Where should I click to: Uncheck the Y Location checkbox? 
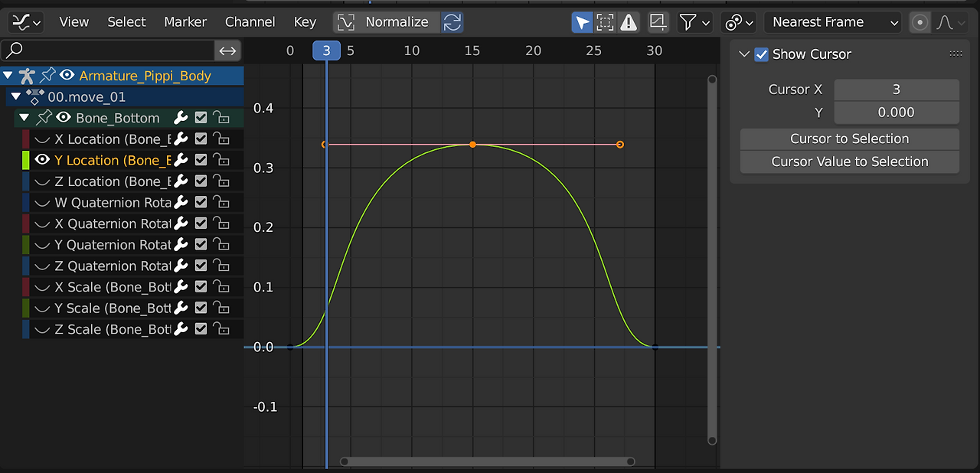click(201, 160)
